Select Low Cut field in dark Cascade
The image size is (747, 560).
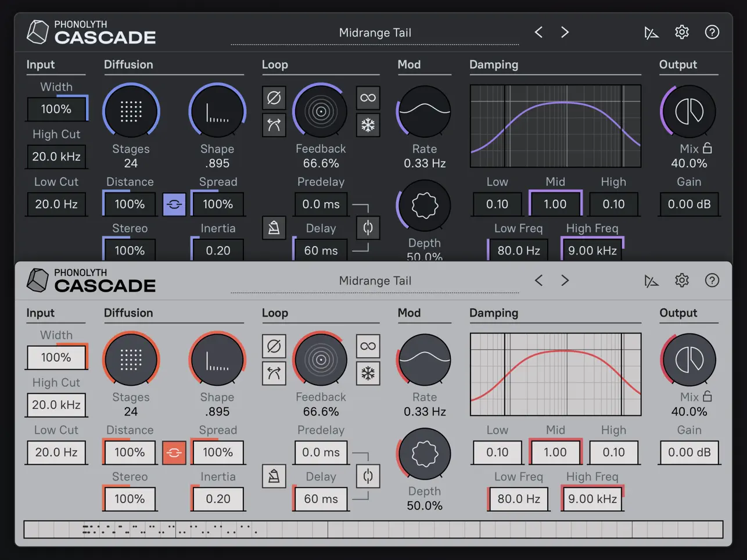pyautogui.click(x=56, y=204)
